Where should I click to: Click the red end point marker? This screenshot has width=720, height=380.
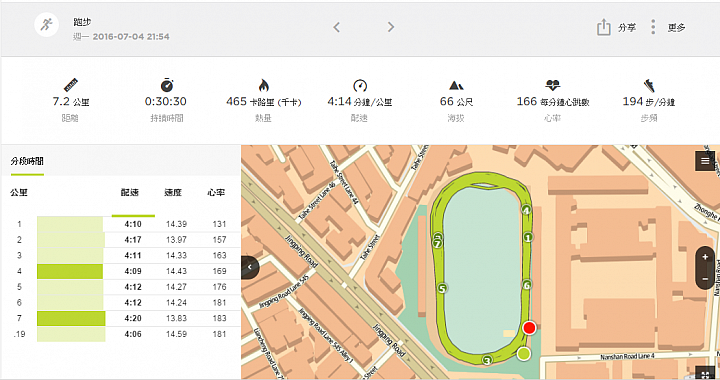(529, 328)
